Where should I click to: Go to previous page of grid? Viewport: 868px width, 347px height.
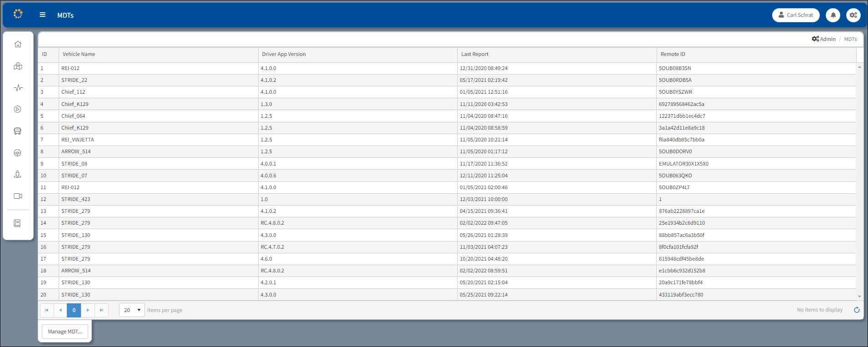tap(60, 310)
